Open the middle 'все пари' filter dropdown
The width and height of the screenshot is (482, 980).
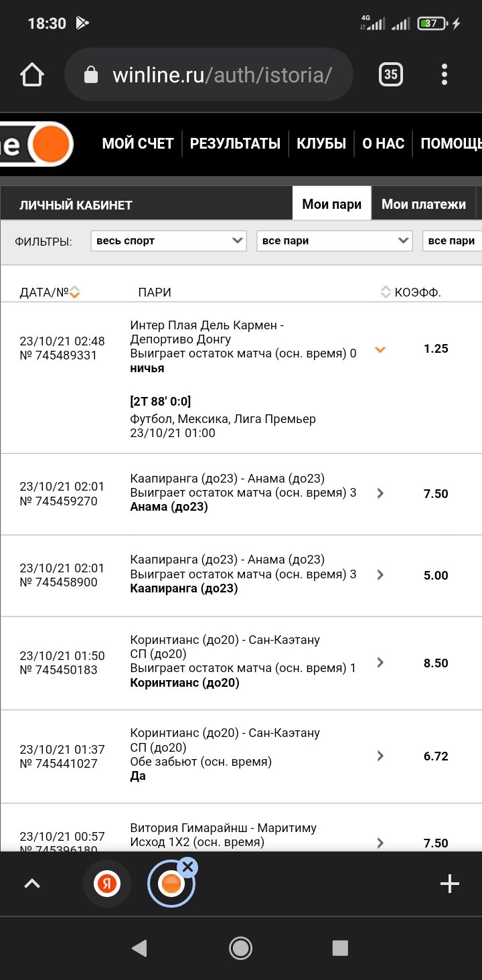334,241
